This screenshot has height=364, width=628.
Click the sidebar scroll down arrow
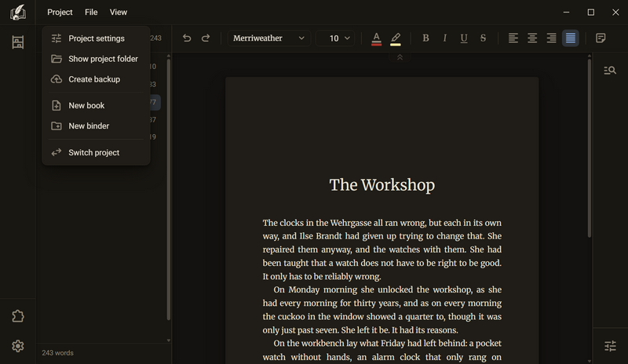pos(168,340)
